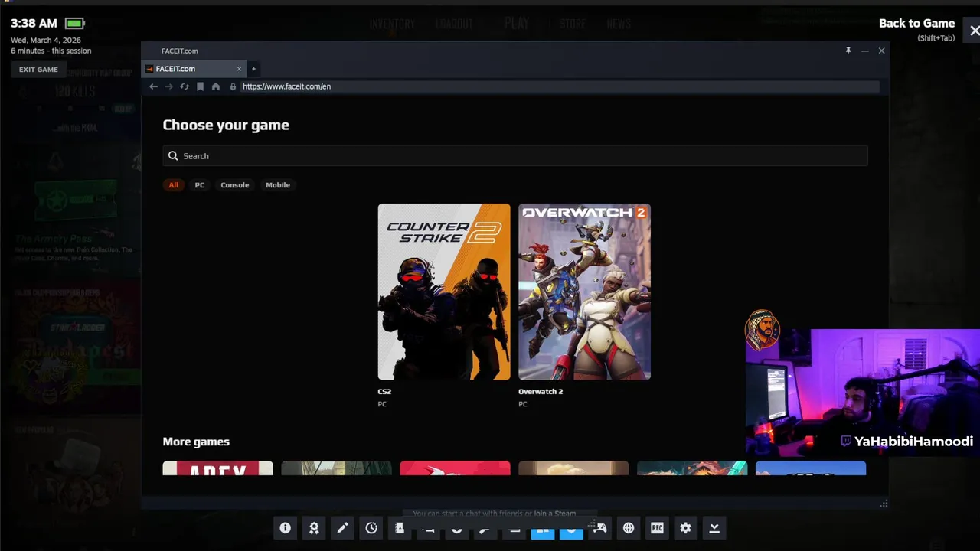Click the download arrow toolbar icon
This screenshot has height=551, width=980.
coord(714,528)
